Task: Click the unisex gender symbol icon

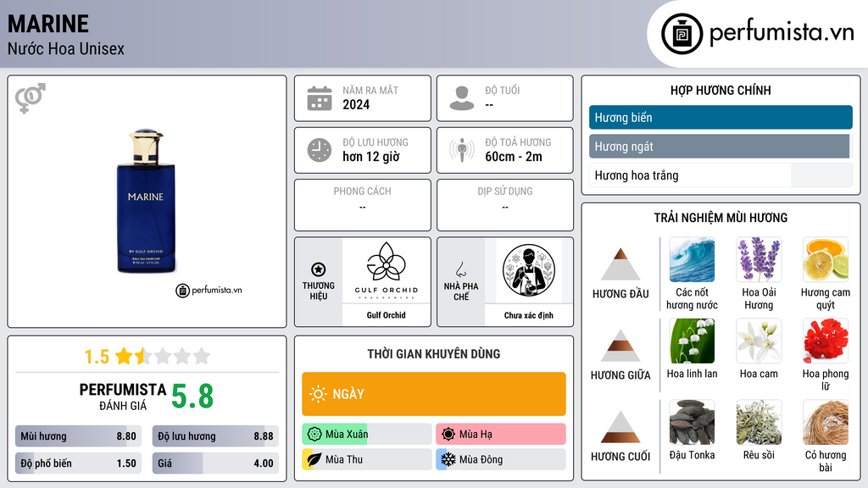Action: (x=30, y=98)
